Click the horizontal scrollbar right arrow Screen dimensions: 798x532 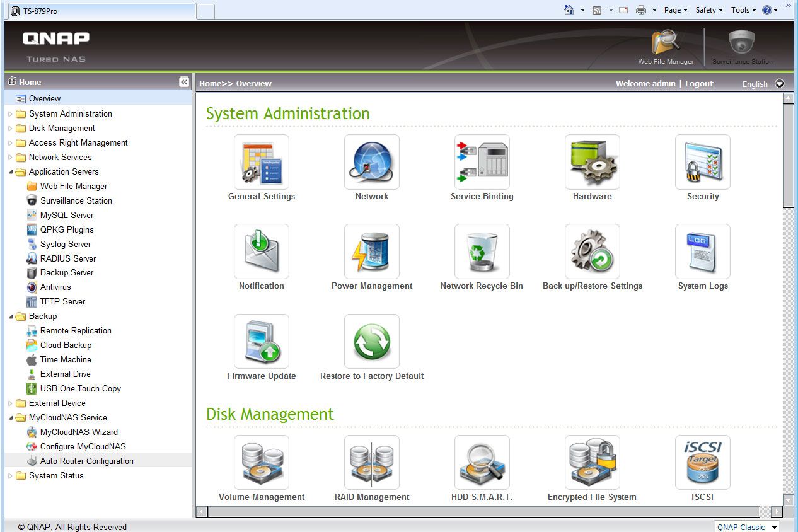click(777, 512)
